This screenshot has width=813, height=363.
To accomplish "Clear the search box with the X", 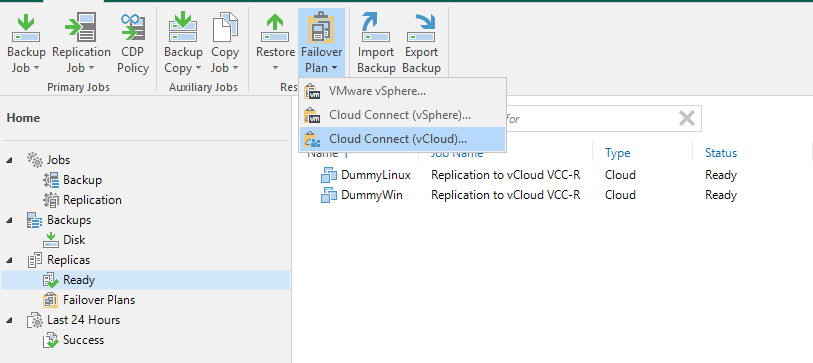I will click(x=687, y=119).
